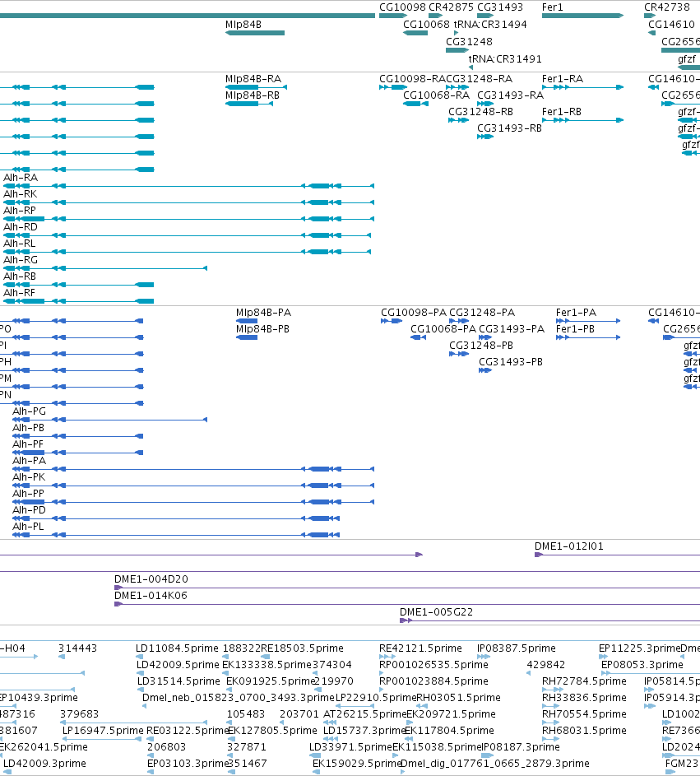
Task: Select CG31248 gene label
Action: coord(469,42)
